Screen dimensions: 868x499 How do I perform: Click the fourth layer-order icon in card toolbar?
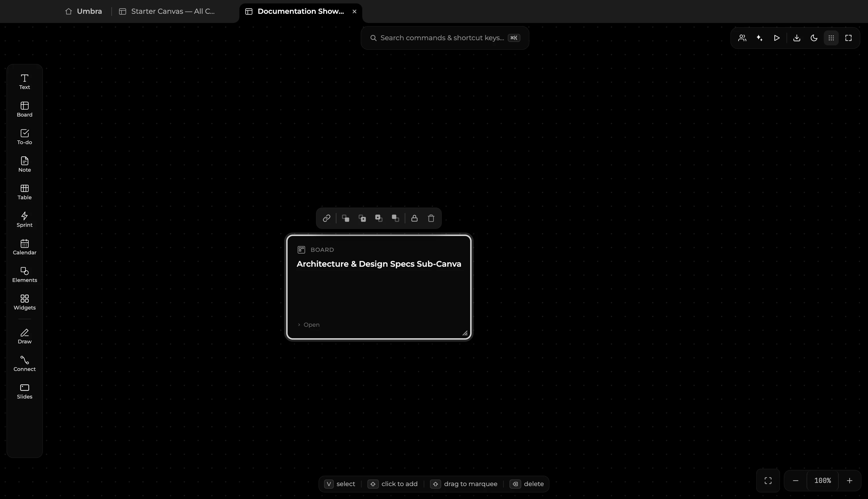[x=395, y=218]
